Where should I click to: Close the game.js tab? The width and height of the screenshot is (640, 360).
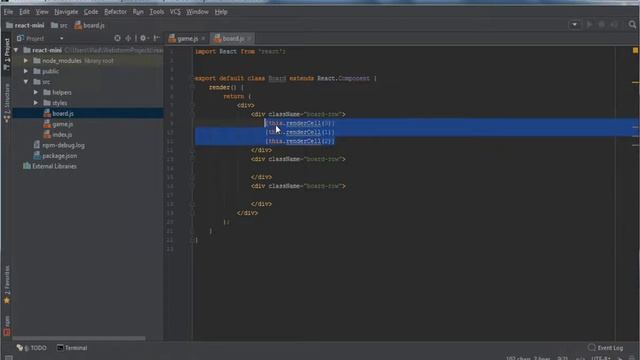(203, 38)
